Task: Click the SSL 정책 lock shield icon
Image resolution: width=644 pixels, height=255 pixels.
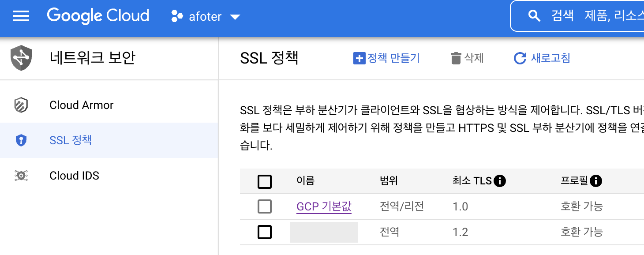Action: point(21,140)
